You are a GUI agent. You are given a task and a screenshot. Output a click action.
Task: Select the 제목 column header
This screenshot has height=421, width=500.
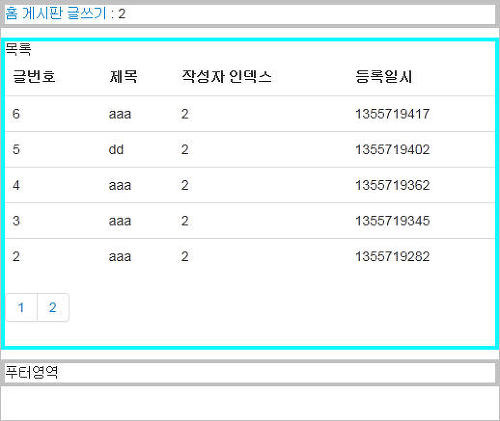123,76
